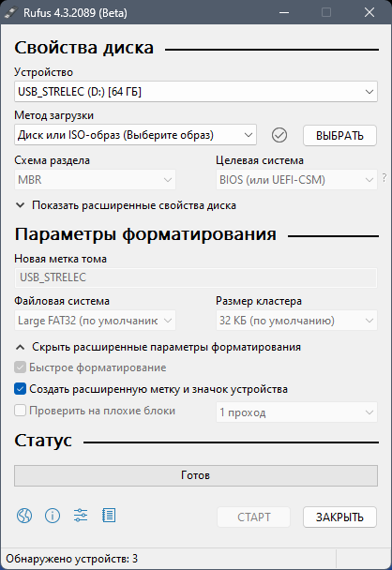The height and width of the screenshot is (570, 392).
Task: Click the Готов status progress bar
Action: point(196,475)
